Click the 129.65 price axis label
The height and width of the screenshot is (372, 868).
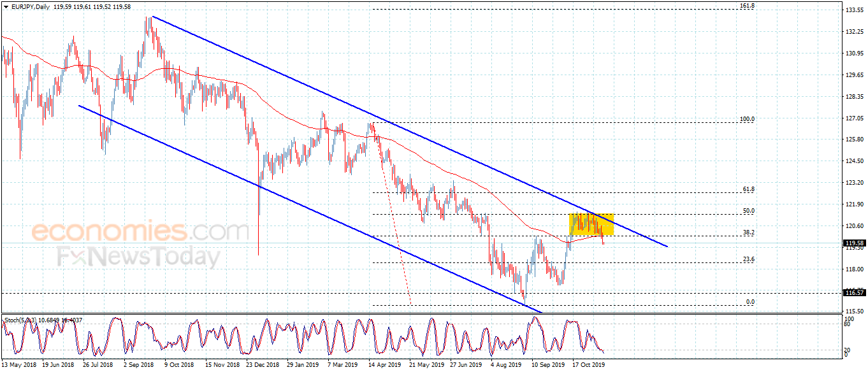coord(854,75)
